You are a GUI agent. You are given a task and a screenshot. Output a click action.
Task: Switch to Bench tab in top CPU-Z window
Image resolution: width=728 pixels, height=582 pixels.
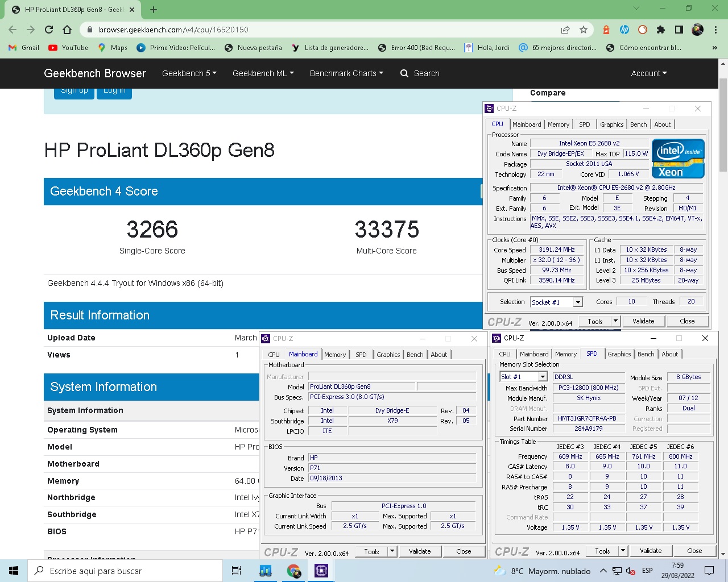[x=638, y=124]
